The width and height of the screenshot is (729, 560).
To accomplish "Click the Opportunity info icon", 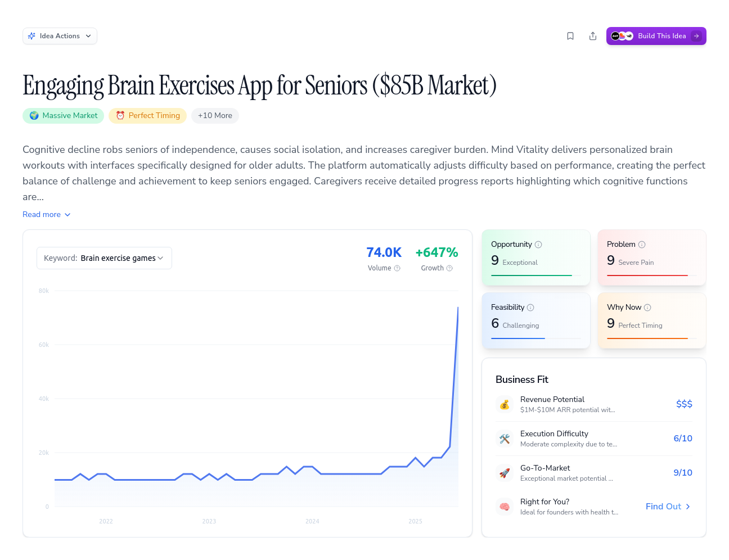I will 538,245.
